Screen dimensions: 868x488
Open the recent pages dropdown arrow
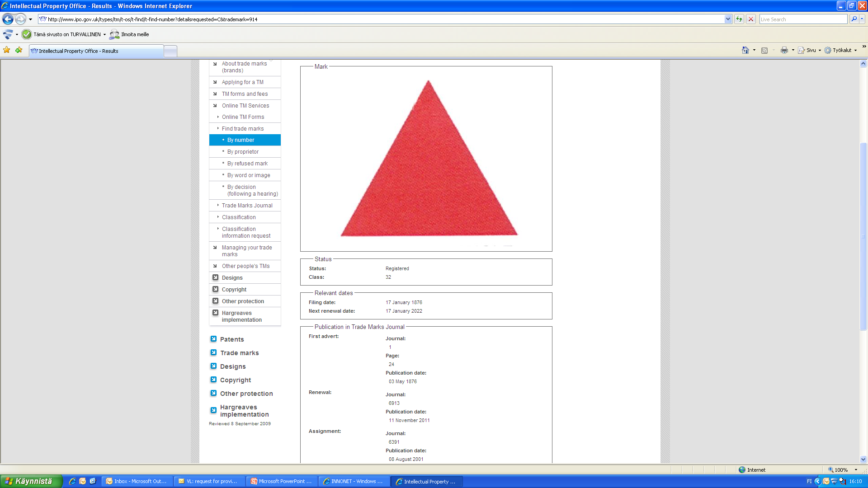[30, 19]
